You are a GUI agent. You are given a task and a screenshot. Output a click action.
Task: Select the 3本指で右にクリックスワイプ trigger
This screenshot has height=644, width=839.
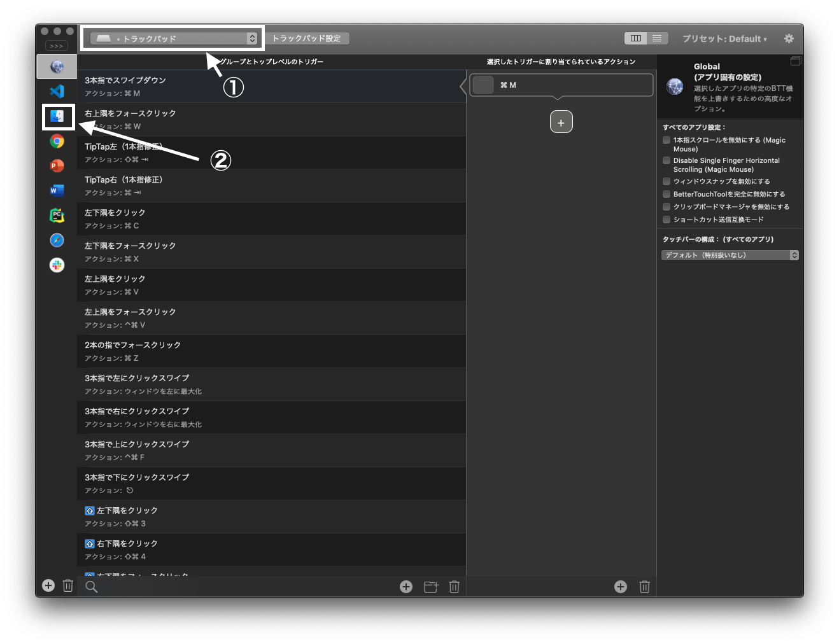click(x=272, y=417)
